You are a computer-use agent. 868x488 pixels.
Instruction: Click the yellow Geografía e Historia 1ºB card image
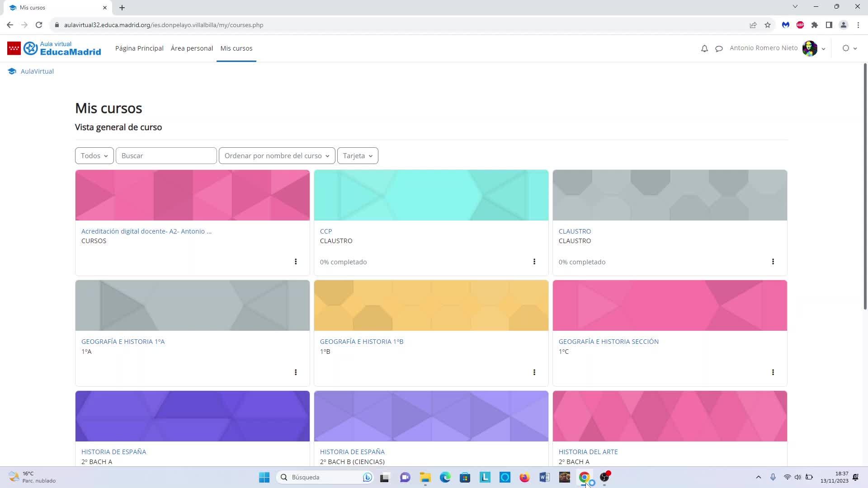click(431, 305)
